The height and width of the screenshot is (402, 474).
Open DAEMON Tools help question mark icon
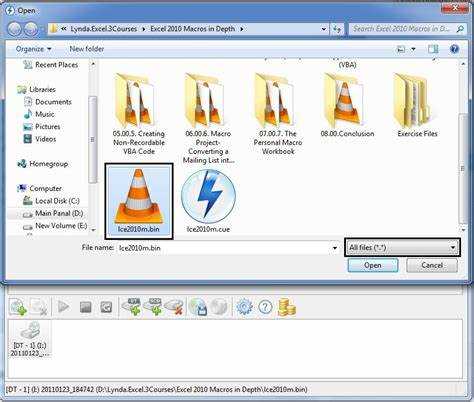(x=265, y=307)
